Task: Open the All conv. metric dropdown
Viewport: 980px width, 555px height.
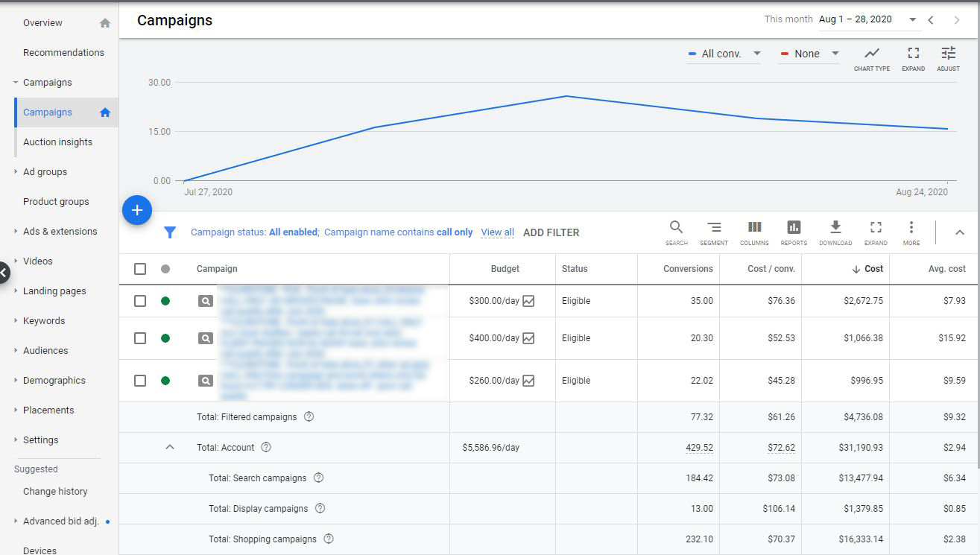Action: pyautogui.click(x=724, y=54)
